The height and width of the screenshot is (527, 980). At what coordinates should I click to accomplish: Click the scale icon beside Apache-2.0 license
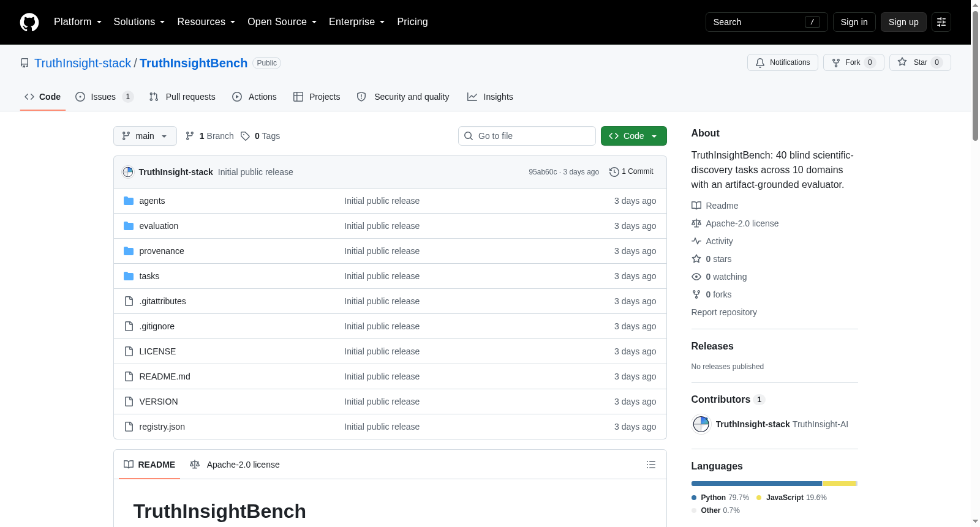click(696, 223)
